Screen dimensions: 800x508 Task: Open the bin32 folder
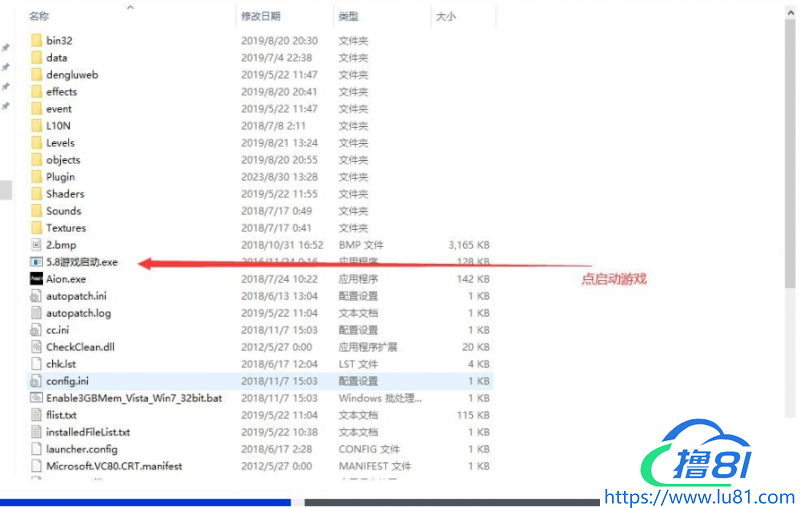pos(59,41)
